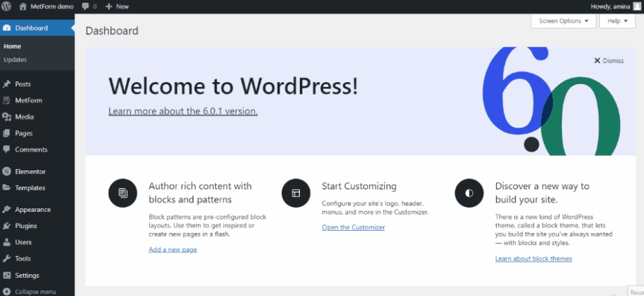Click the X icon beside Dismiss
Image resolution: width=644 pixels, height=296 pixels.
pyautogui.click(x=597, y=60)
